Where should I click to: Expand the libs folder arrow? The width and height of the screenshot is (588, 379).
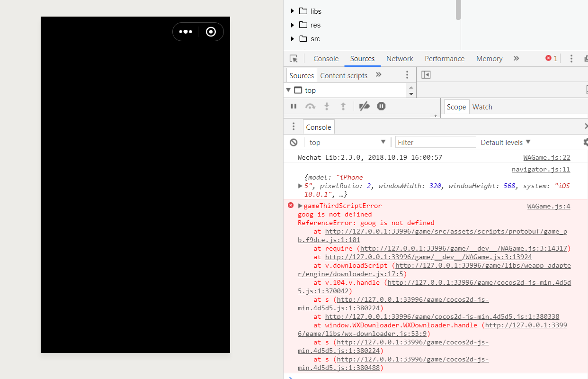coord(293,11)
